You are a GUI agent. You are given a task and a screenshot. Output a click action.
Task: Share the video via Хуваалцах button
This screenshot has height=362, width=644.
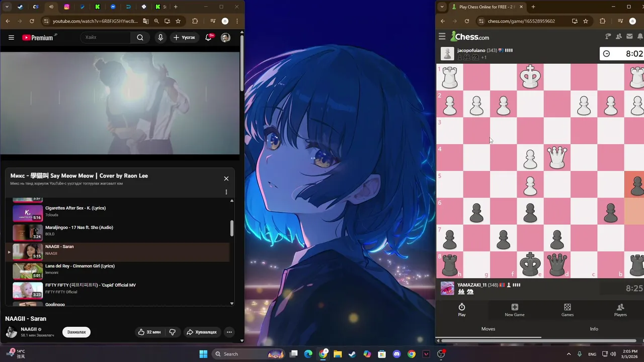coord(201,332)
